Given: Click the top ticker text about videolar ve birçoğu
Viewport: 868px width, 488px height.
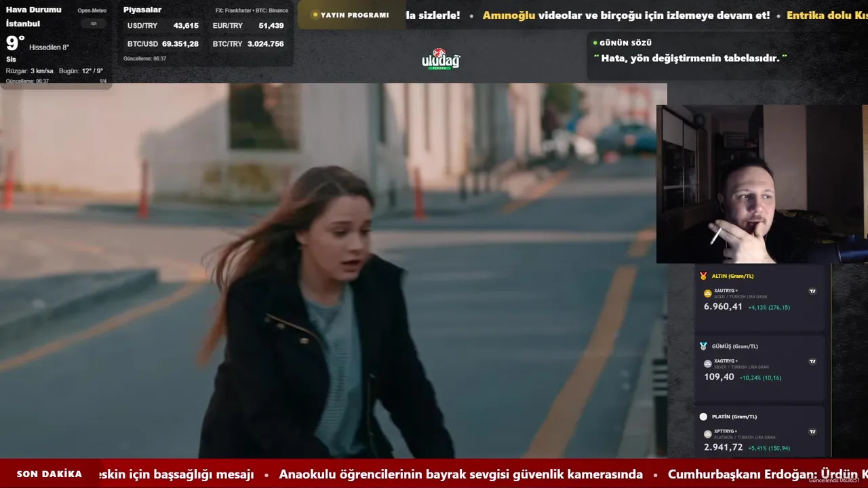Looking at the screenshot, I should [x=626, y=15].
